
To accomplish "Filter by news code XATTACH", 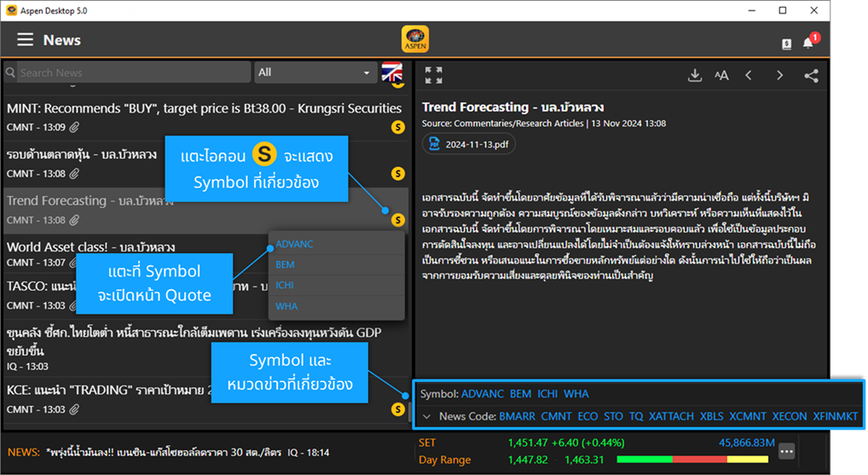I will [x=672, y=416].
